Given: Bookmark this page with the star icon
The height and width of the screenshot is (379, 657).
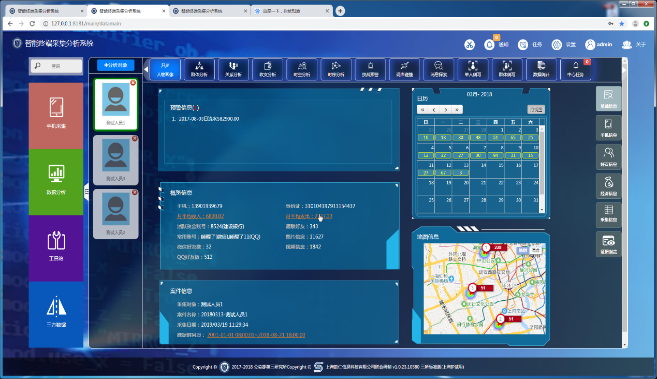Looking at the screenshot, I should [x=622, y=24].
